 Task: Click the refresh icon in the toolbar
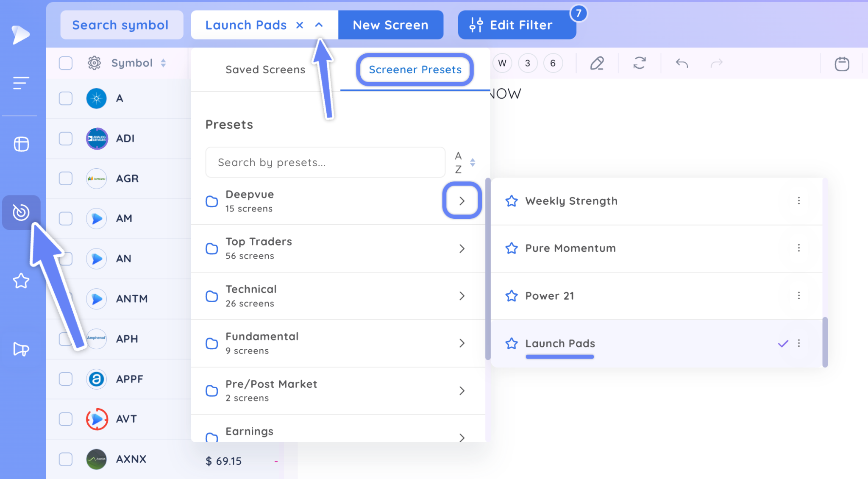point(640,63)
